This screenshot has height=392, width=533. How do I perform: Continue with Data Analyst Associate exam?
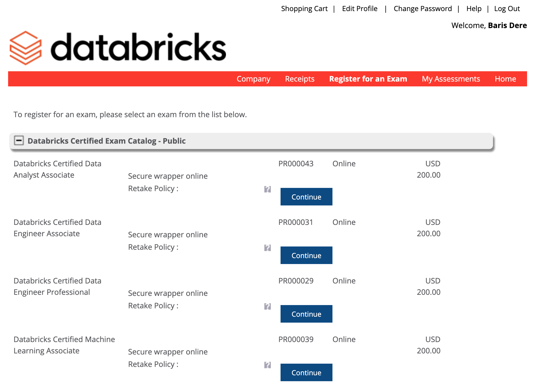pos(306,197)
